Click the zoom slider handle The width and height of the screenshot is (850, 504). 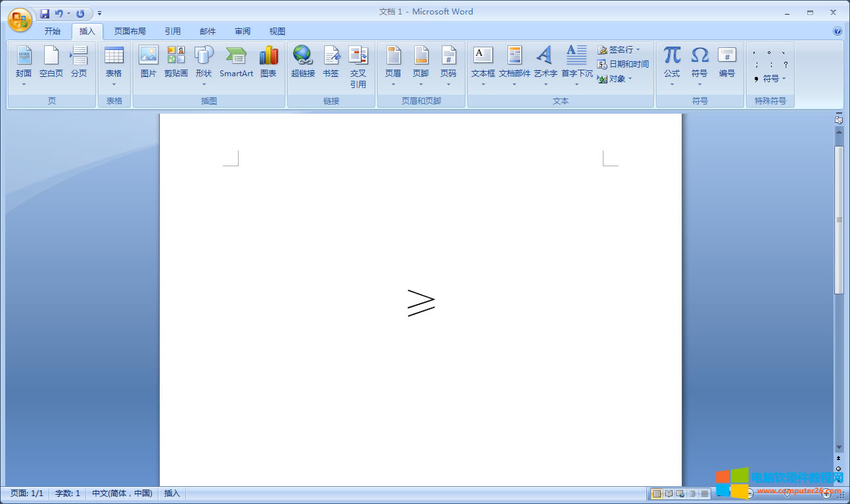787,493
